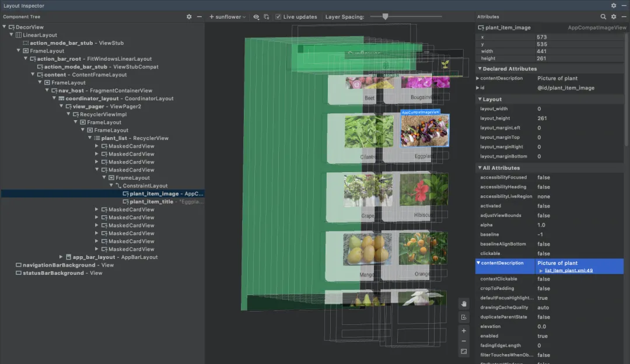Click the app_bar_layout node icon

(x=68, y=257)
